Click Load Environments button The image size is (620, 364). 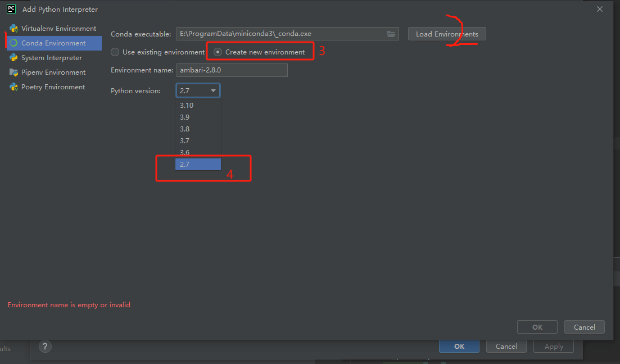pyautogui.click(x=447, y=34)
